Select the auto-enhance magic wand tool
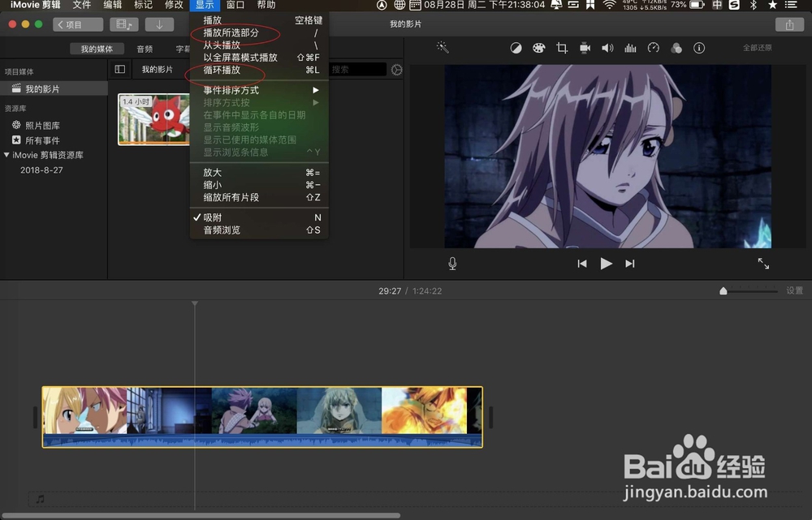Screen dimensions: 812x520 point(443,48)
